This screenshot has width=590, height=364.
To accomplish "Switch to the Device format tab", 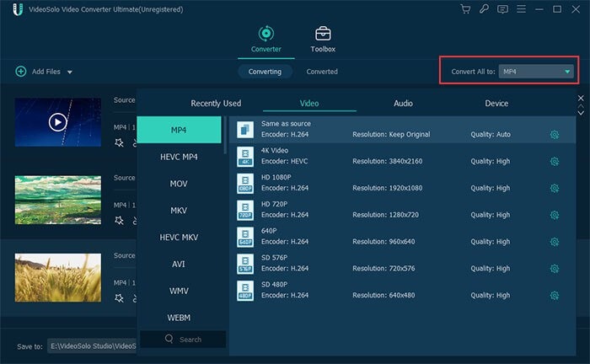I will (496, 104).
